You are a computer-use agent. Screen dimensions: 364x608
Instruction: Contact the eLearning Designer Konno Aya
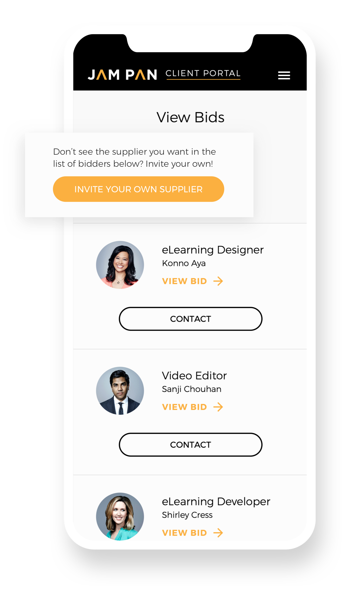click(191, 319)
